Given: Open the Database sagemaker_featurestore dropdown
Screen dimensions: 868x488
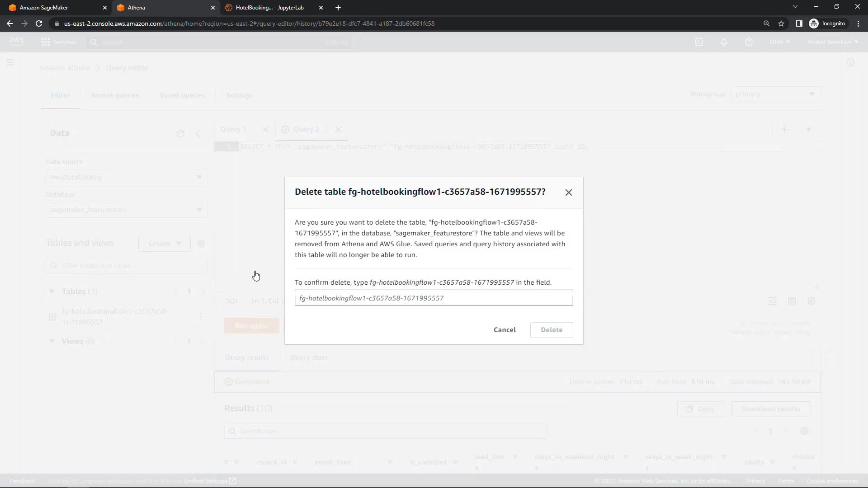Looking at the screenshot, I should (x=127, y=210).
